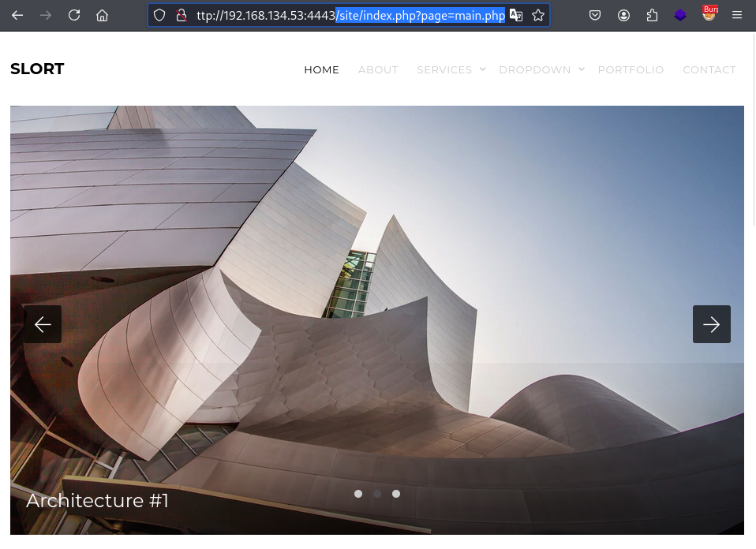The height and width of the screenshot is (549, 756).
Task: Open the DROPDOWN nav item
Action: click(x=535, y=70)
